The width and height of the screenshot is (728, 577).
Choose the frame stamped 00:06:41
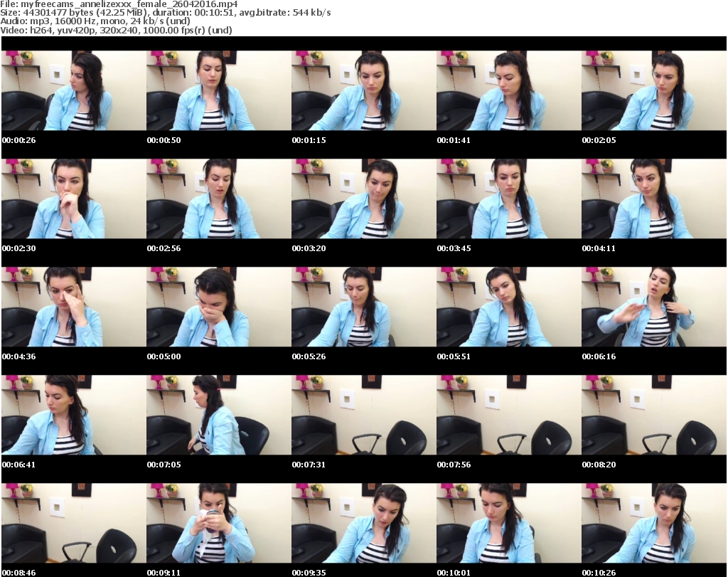[73, 415]
